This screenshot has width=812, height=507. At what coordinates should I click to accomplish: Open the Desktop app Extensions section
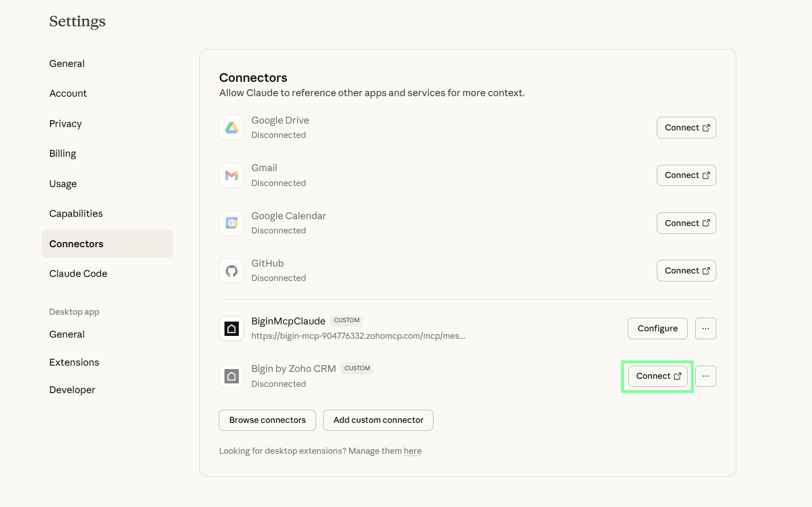point(74,362)
